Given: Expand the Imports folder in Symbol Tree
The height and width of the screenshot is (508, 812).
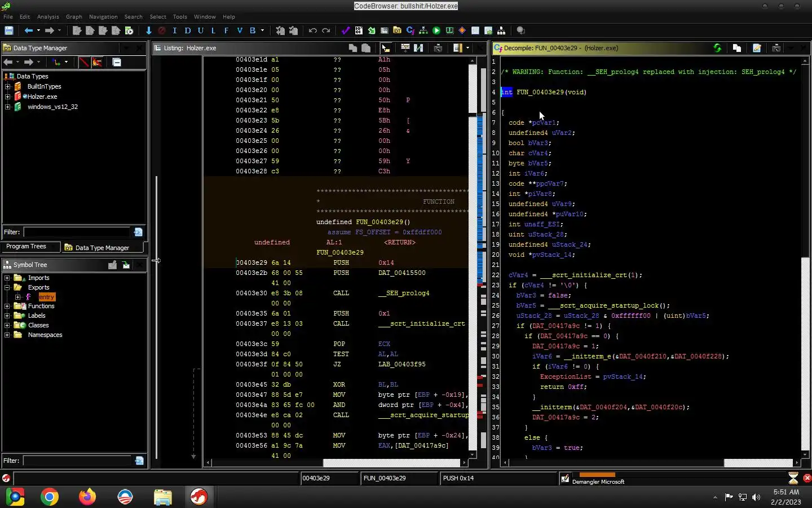Looking at the screenshot, I should [x=7, y=278].
